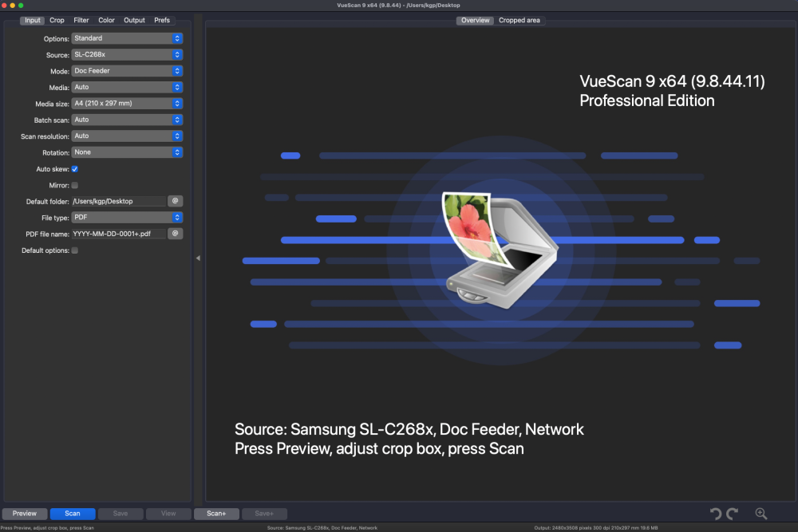This screenshot has height=532, width=798.
Task: Click the @ button beside Default folder
Action: pos(175,201)
